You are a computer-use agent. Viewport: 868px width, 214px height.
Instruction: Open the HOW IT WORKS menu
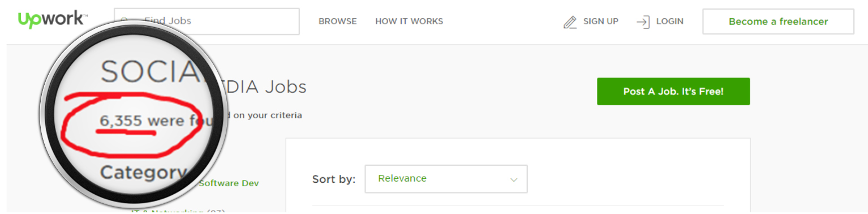coord(409,22)
